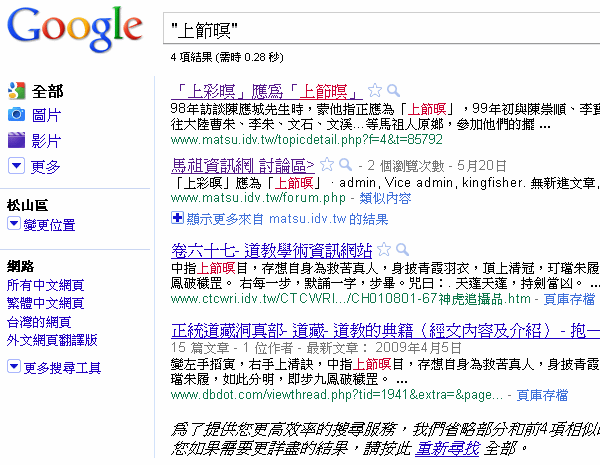Expand the 變更位置 dropdown arrow
Image resolution: width=600 pixels, height=465 pixels.
14,223
